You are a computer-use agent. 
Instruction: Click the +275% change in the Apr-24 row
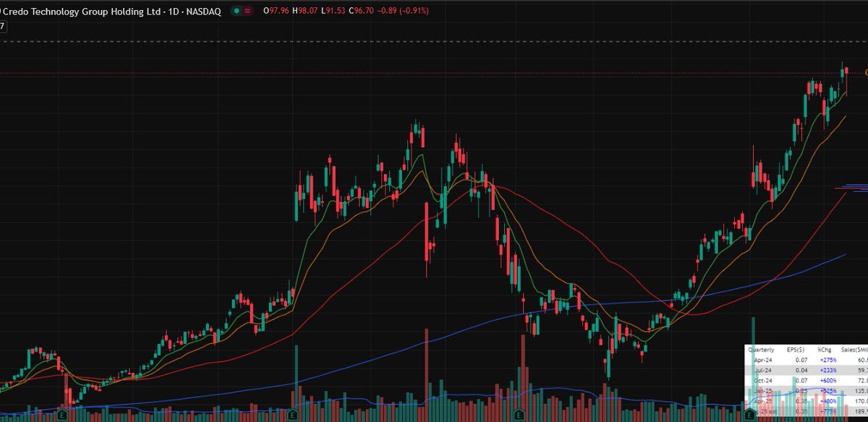tap(827, 359)
